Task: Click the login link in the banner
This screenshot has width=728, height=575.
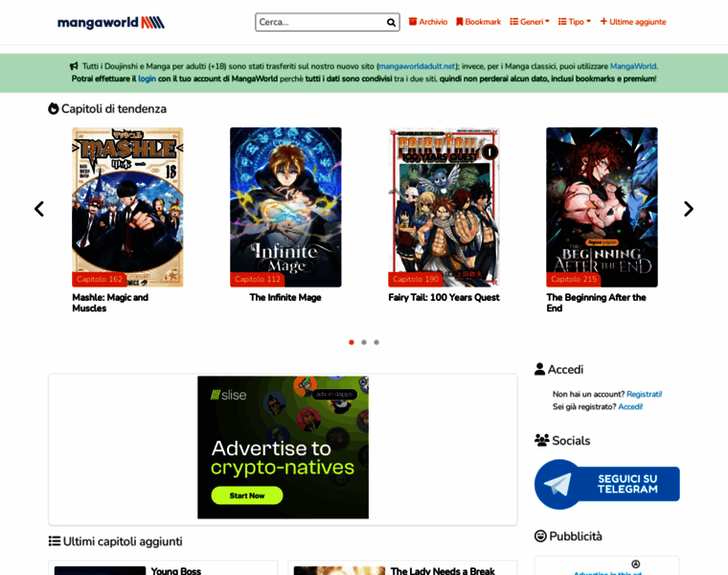Action: pyautogui.click(x=147, y=79)
